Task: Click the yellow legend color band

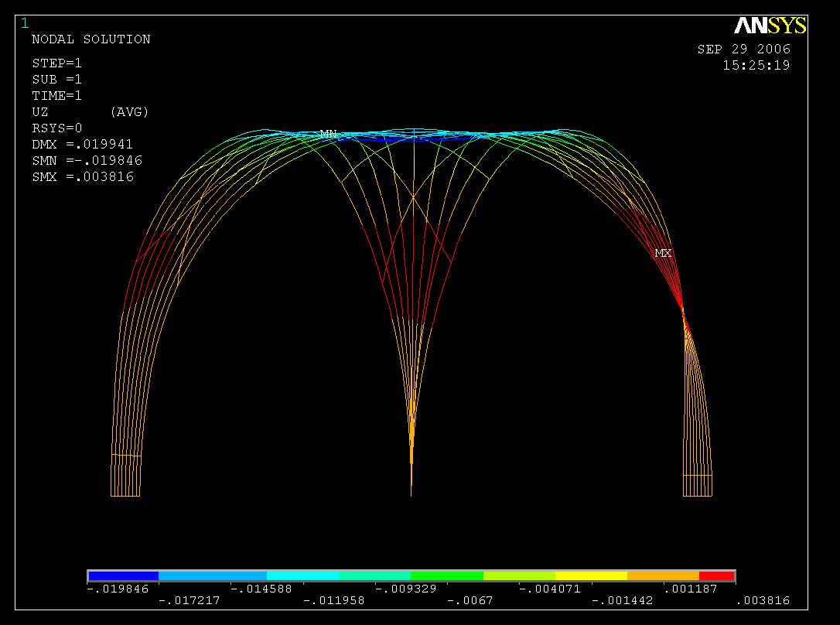Action: click(591, 575)
